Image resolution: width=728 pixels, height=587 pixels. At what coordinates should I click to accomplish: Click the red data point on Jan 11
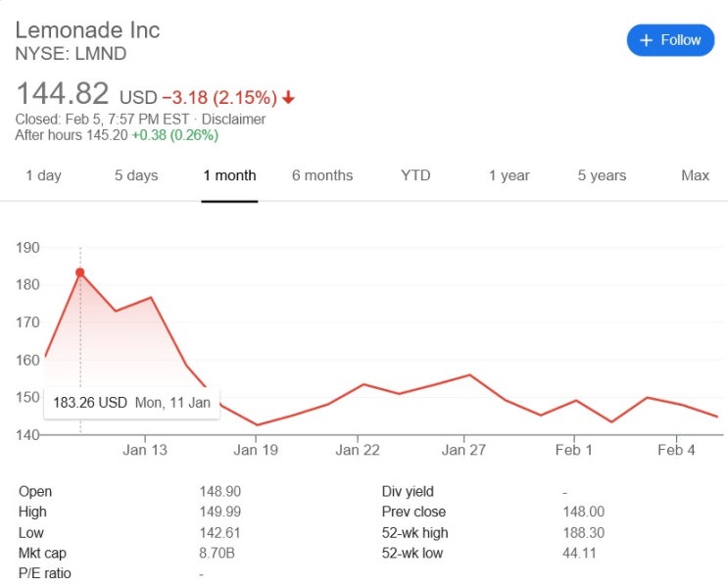click(79, 272)
